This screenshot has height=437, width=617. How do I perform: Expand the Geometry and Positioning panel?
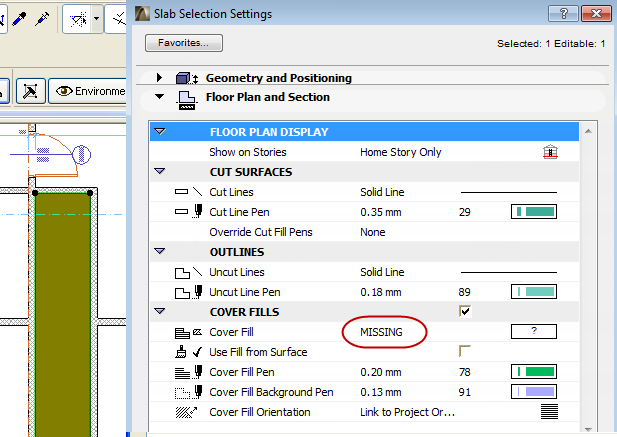click(158, 78)
